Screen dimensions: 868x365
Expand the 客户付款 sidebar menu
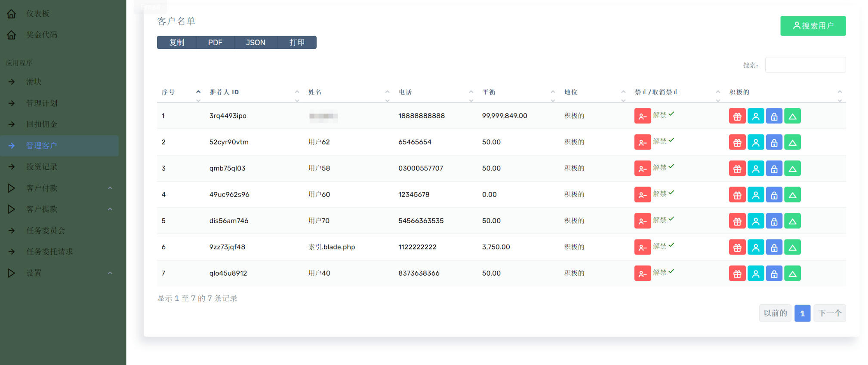click(x=42, y=188)
